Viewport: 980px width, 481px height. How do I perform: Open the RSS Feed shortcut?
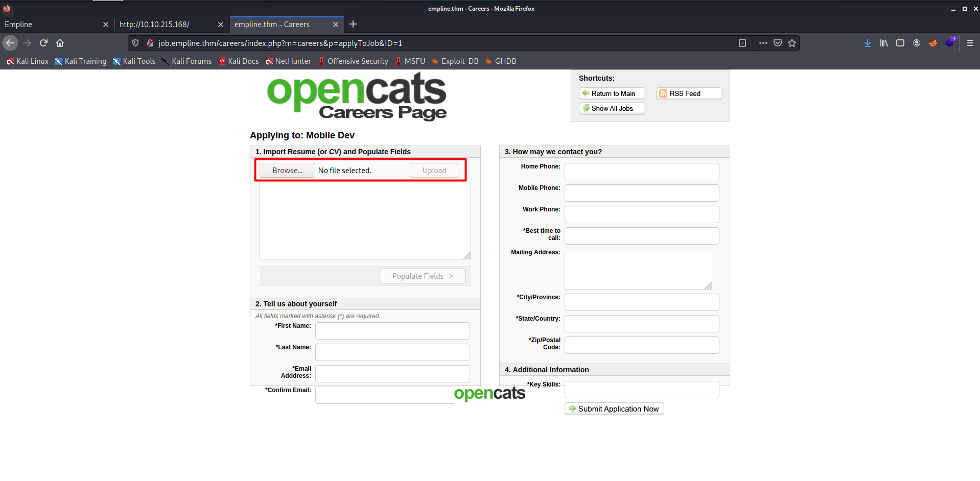coord(688,93)
